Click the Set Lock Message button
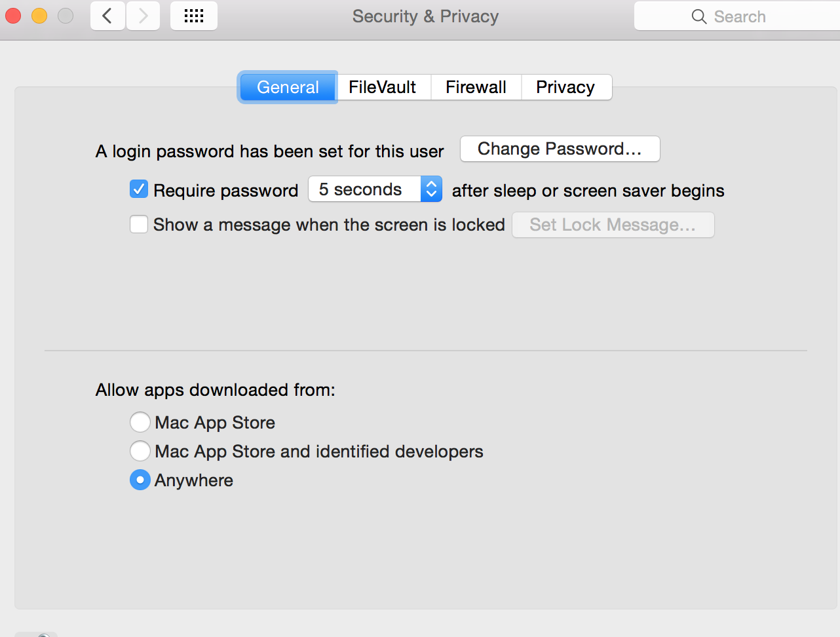840x637 pixels. (x=613, y=225)
